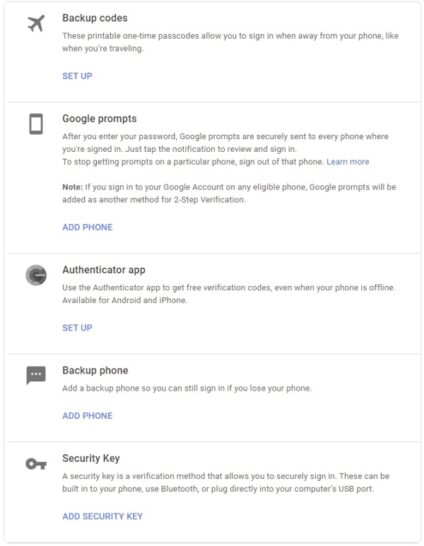Click the free verification codes description text
Image resolution: width=424 pixels, height=546 pixels.
click(x=229, y=294)
